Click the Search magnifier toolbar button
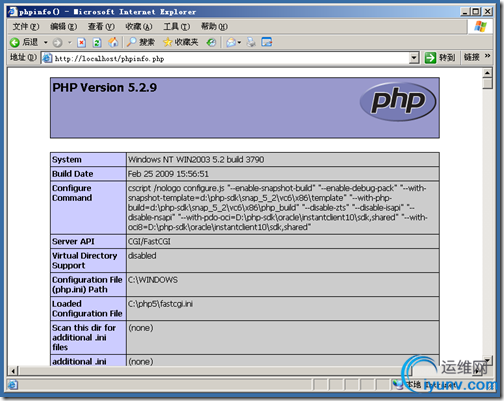Viewport: 504px width, 401px height. click(141, 42)
